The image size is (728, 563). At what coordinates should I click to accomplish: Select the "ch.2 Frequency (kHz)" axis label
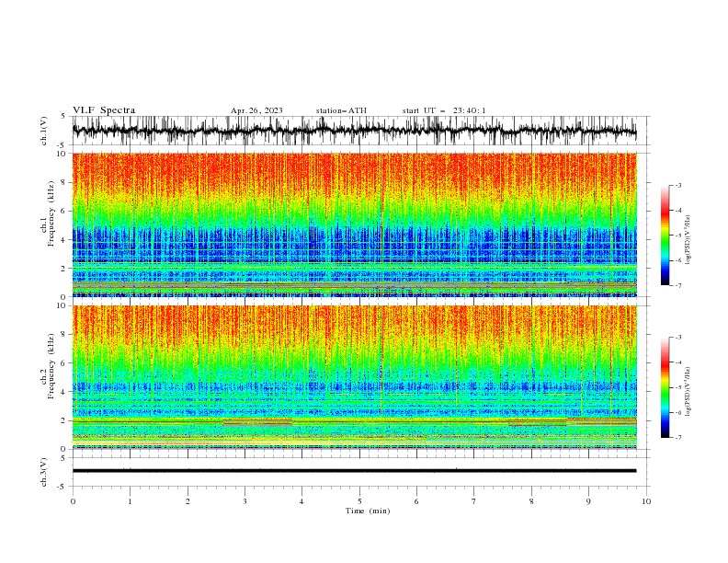click(48, 365)
